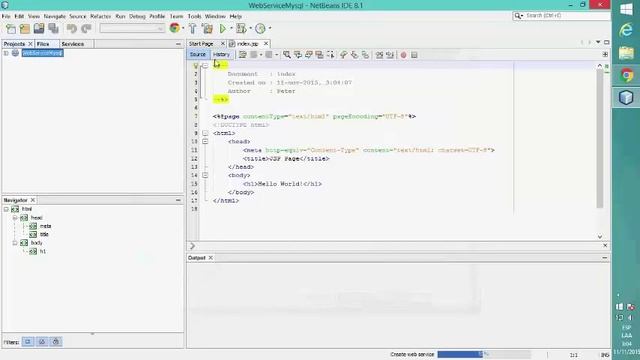
Task: Expand the WebServiceMysql project node
Action: pyautogui.click(x=6, y=53)
